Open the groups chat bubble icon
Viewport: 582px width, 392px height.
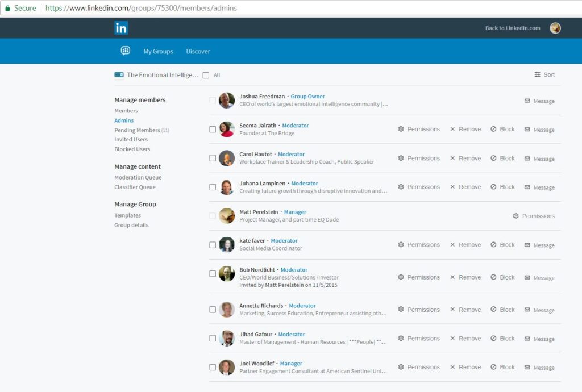click(x=126, y=51)
